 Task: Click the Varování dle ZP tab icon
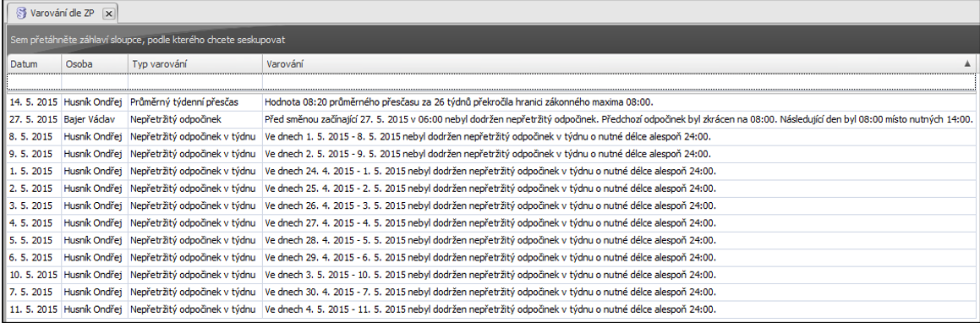coord(22,14)
